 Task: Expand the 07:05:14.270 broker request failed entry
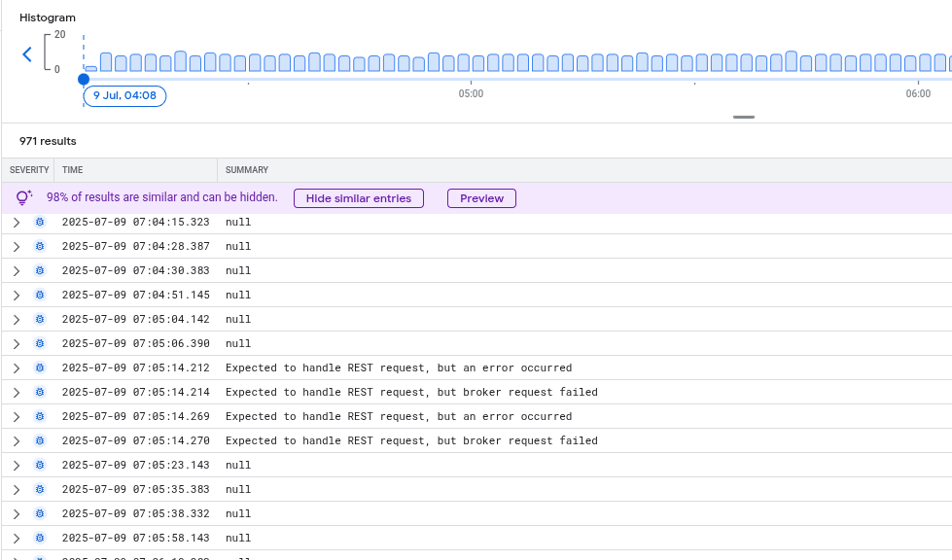pyautogui.click(x=17, y=440)
